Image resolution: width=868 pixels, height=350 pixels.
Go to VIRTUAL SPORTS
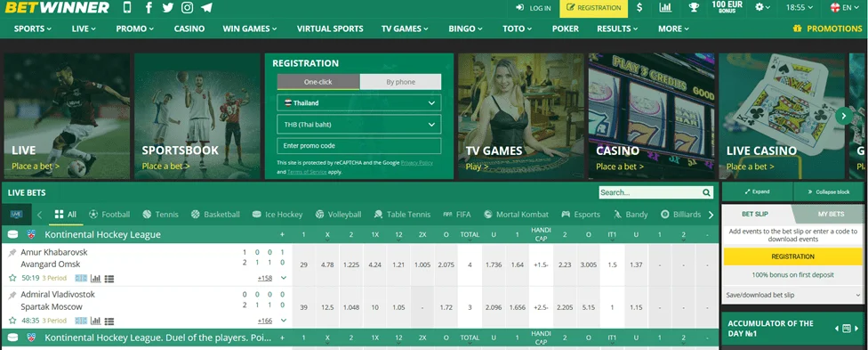pos(330,28)
